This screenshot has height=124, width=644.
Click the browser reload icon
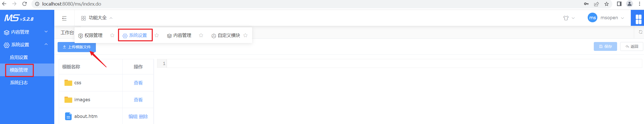[25, 4]
